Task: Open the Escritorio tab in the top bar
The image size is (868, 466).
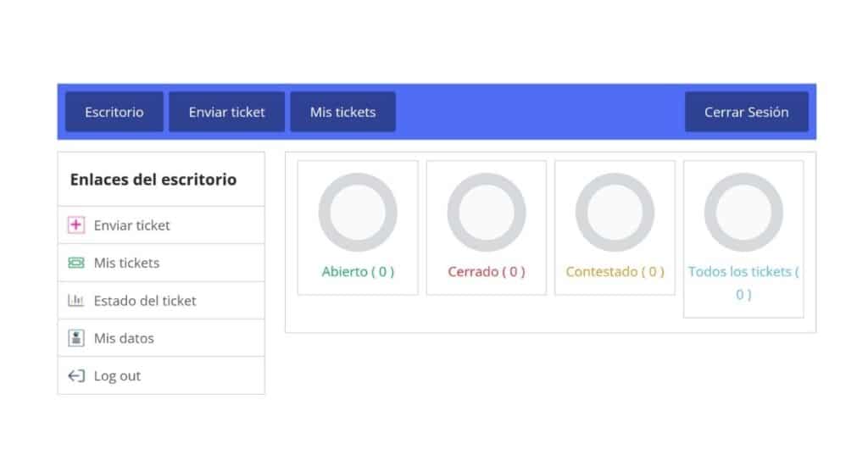Action: (x=114, y=112)
